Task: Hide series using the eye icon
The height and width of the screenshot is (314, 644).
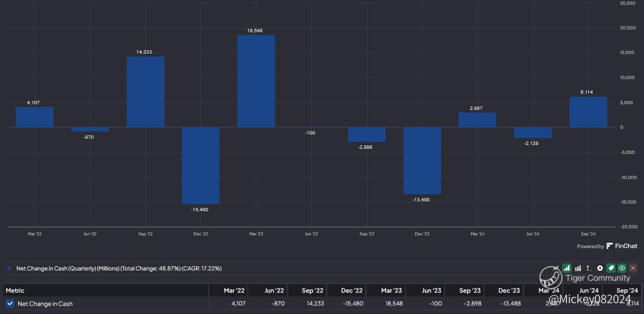Action: 622,268
